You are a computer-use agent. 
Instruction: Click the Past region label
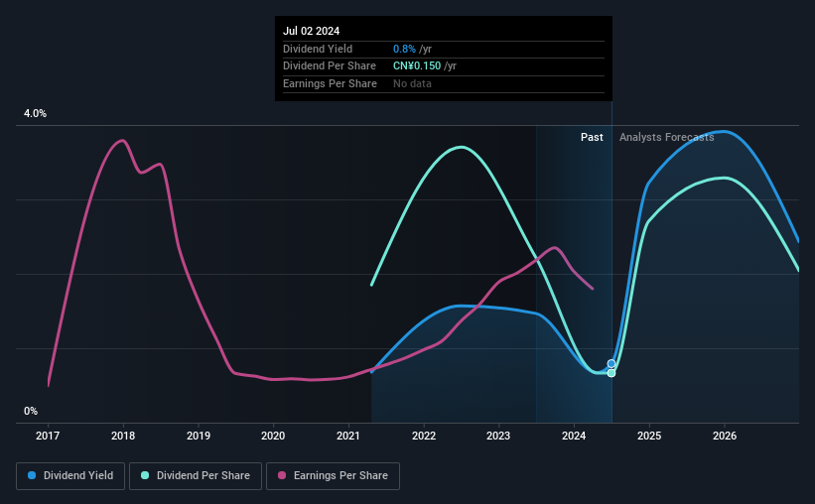(x=592, y=137)
